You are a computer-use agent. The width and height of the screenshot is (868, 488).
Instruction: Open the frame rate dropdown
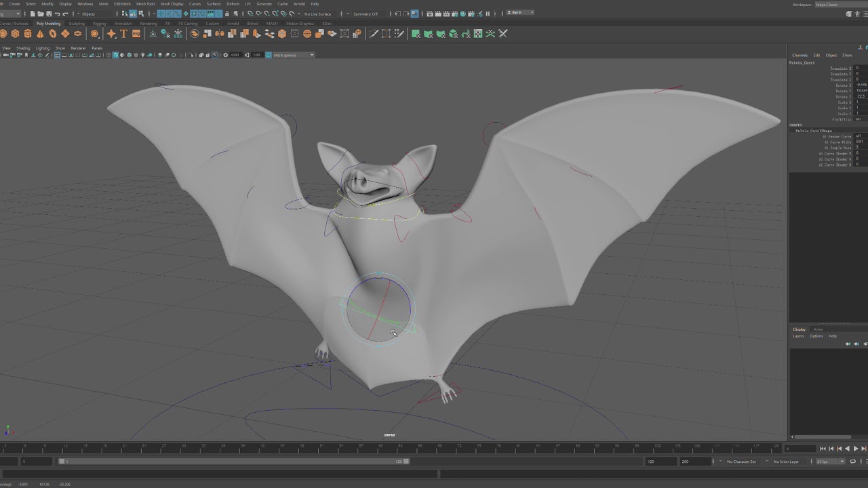click(831, 462)
